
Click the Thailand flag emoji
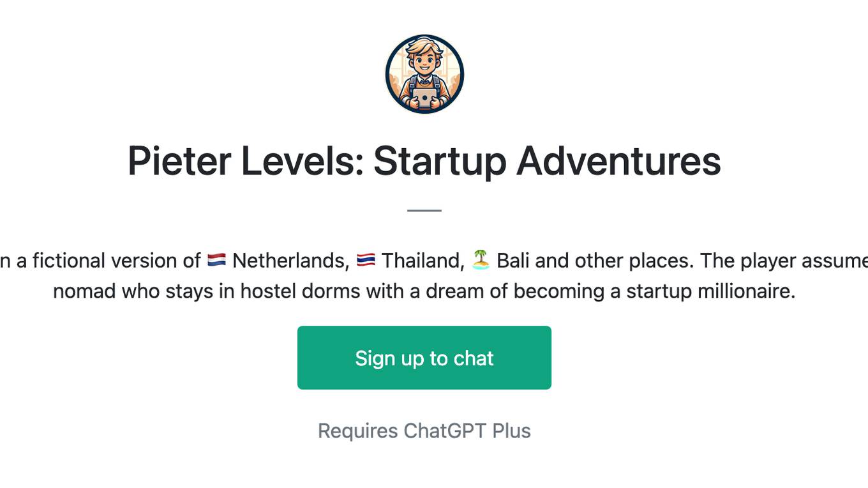coord(366,261)
